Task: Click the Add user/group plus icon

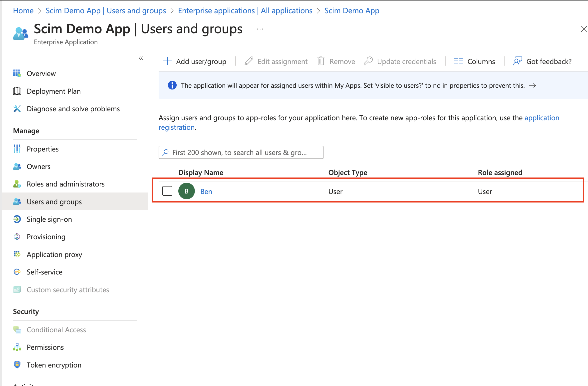Action: (x=167, y=61)
